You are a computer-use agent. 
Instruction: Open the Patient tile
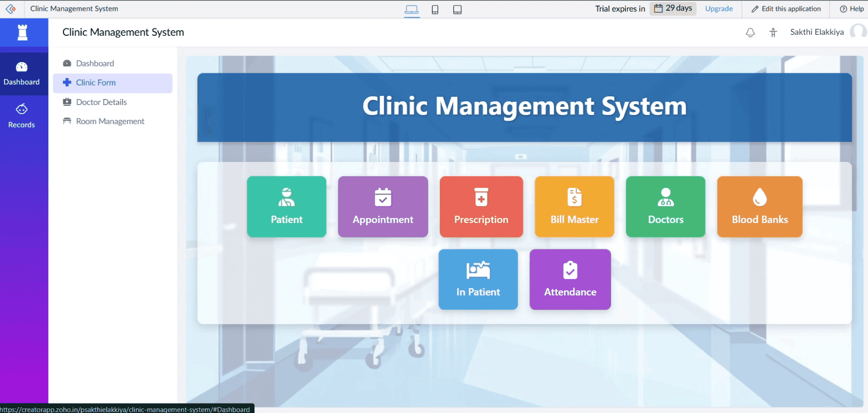[287, 207]
